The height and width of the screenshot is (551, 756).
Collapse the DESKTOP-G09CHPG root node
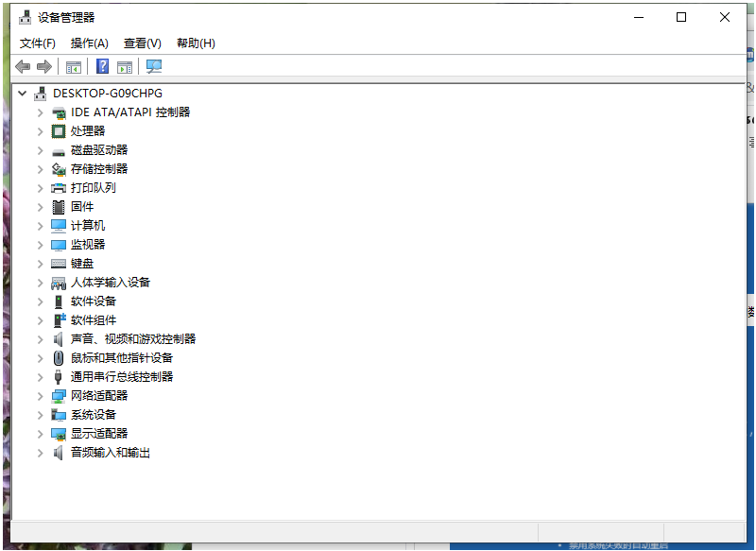22,93
